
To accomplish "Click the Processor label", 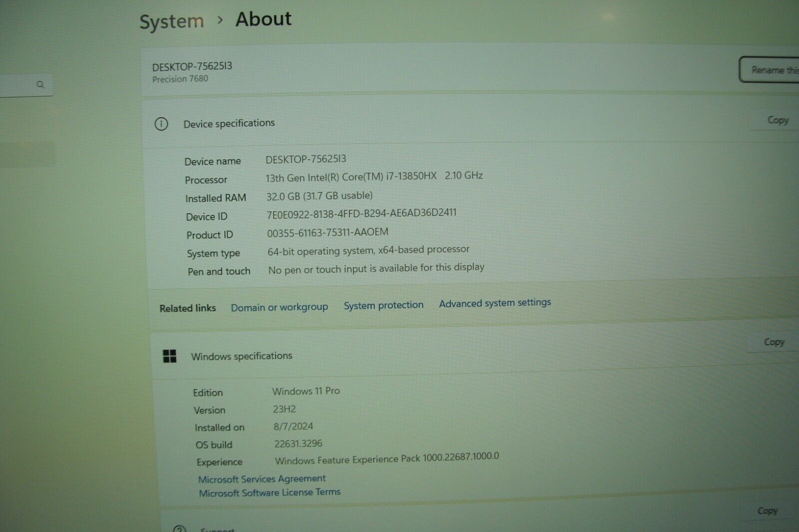I will pyautogui.click(x=206, y=180).
